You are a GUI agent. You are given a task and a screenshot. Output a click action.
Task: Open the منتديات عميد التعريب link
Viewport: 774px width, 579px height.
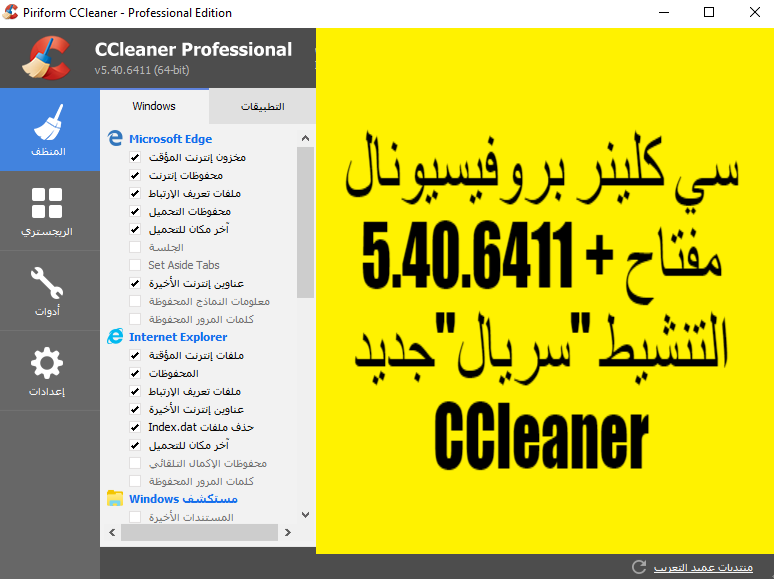coord(703,568)
